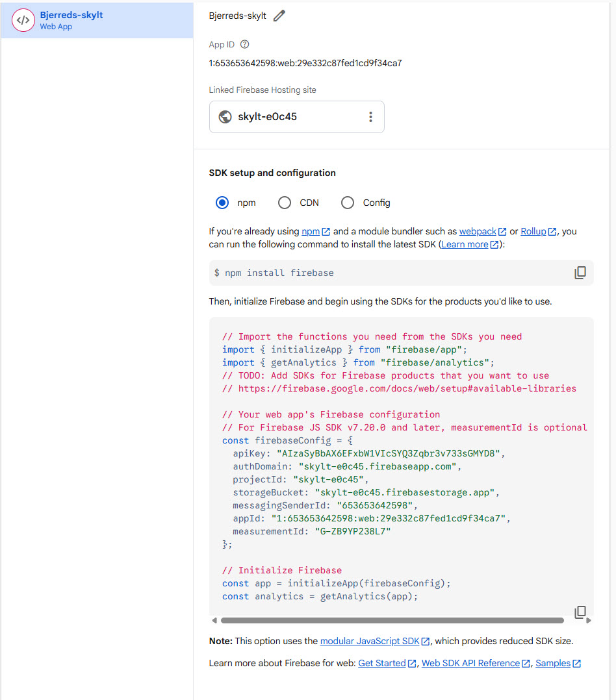Click the SDK setup and configuration heading

[272, 173]
